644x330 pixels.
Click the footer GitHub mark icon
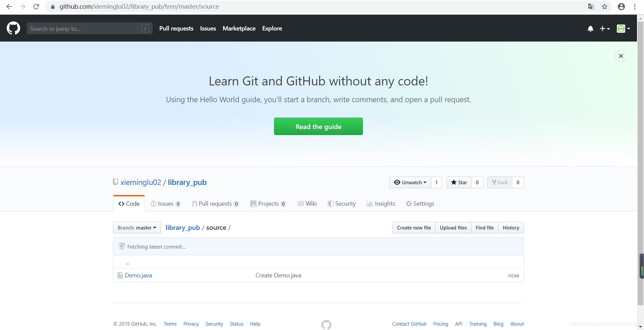pos(326,325)
